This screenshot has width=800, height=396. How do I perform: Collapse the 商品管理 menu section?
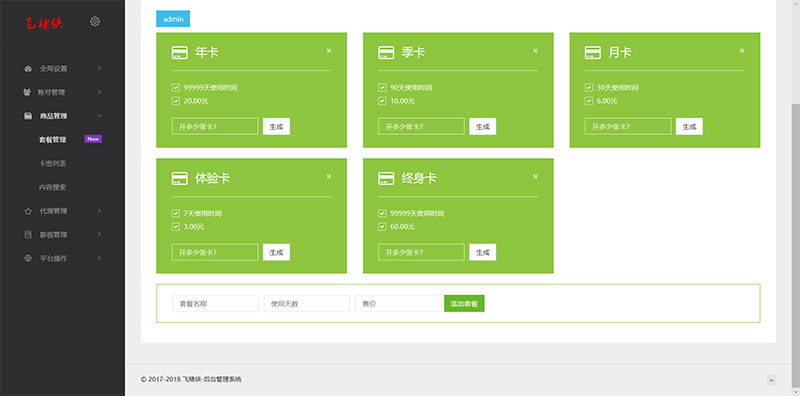coord(99,116)
